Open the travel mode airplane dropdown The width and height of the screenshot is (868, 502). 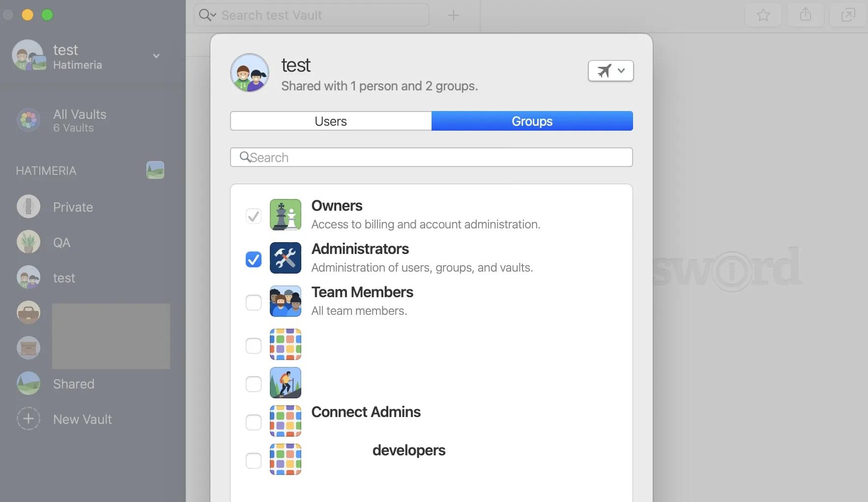click(610, 71)
